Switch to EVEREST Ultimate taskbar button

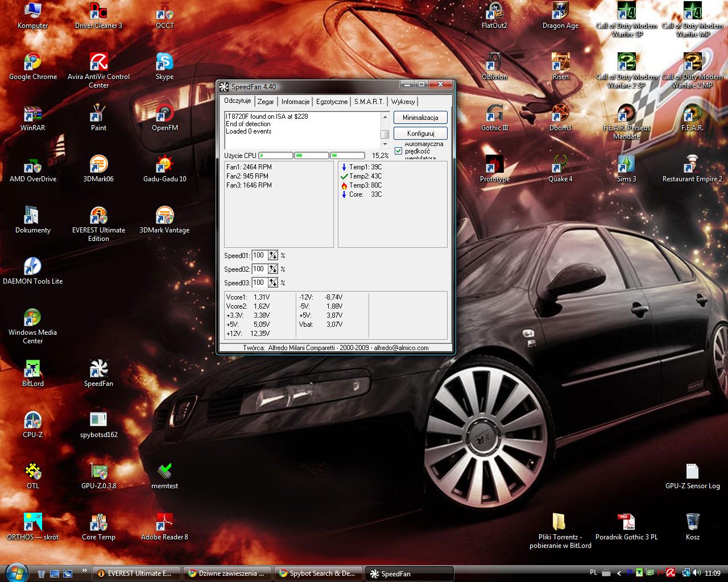(x=137, y=573)
